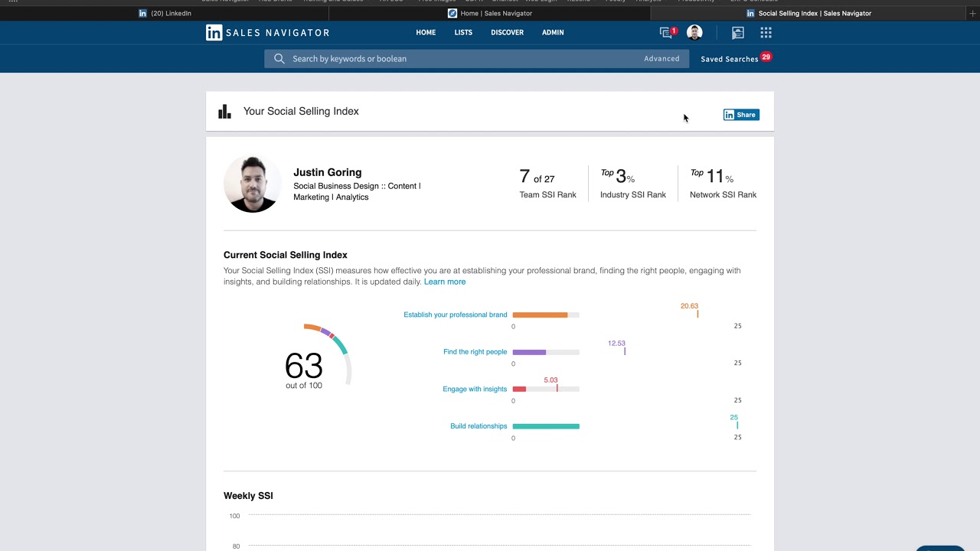The image size is (980, 551).
Task: Click the orange professional brand progress bar
Action: tap(540, 315)
